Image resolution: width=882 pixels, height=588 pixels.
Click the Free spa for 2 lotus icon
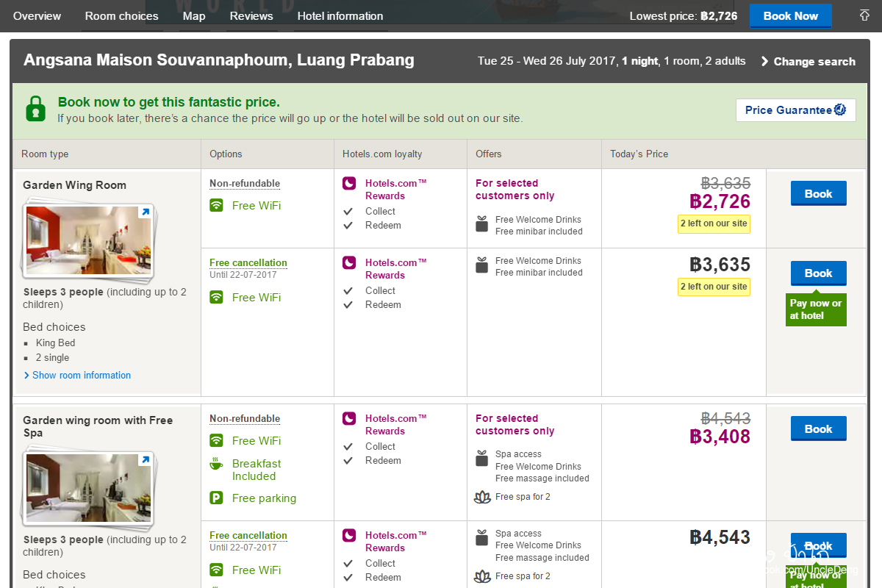click(x=482, y=497)
